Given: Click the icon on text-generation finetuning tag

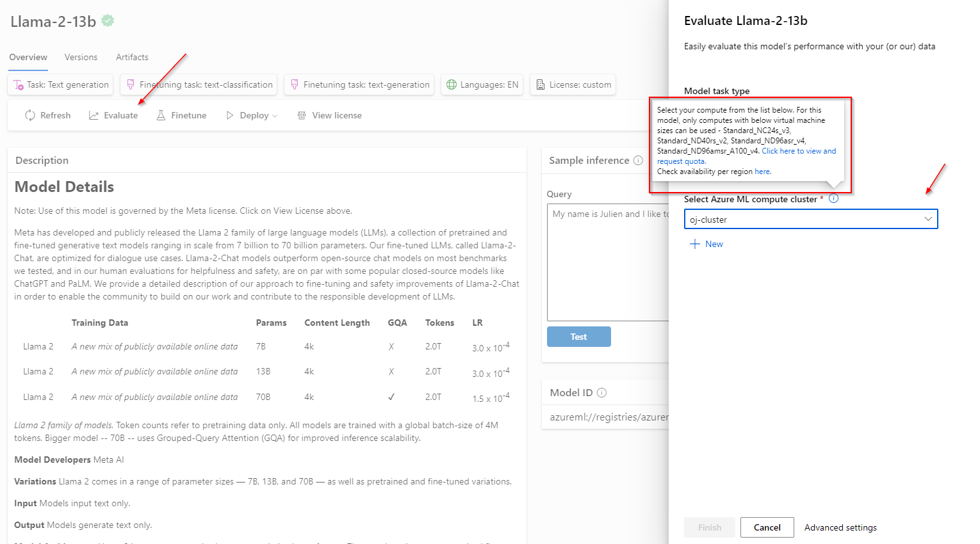Looking at the screenshot, I should [x=295, y=84].
